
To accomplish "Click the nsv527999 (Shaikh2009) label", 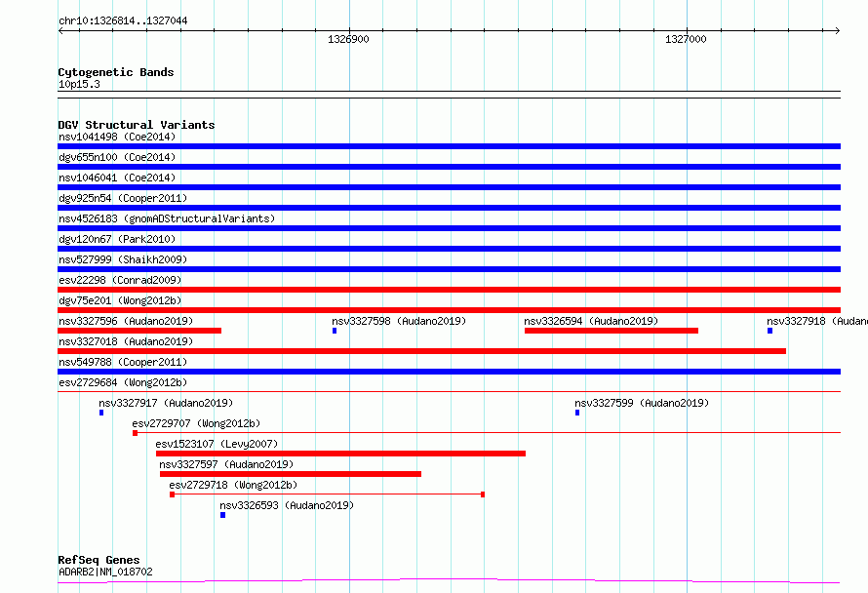I will coord(123,259).
